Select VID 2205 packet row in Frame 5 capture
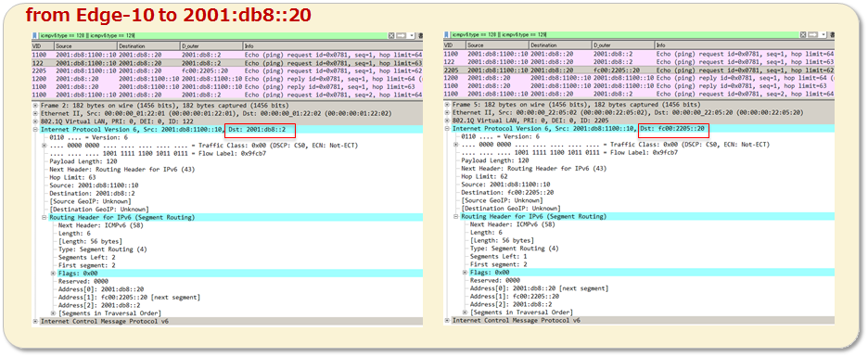This screenshot has height=357, width=868. [639, 70]
